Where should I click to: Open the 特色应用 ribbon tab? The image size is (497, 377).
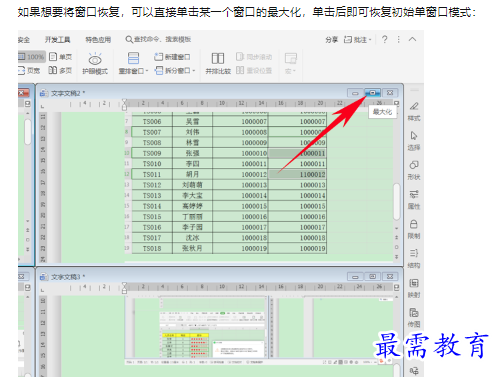click(x=98, y=40)
